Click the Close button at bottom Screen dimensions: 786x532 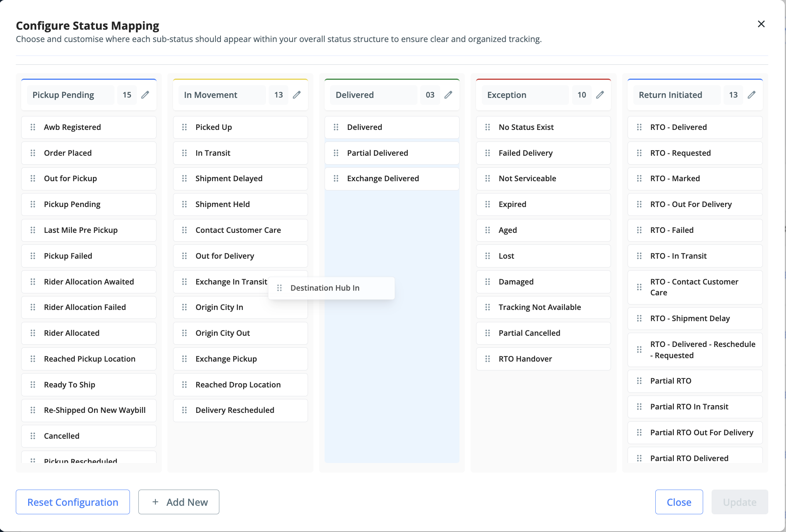pyautogui.click(x=679, y=502)
